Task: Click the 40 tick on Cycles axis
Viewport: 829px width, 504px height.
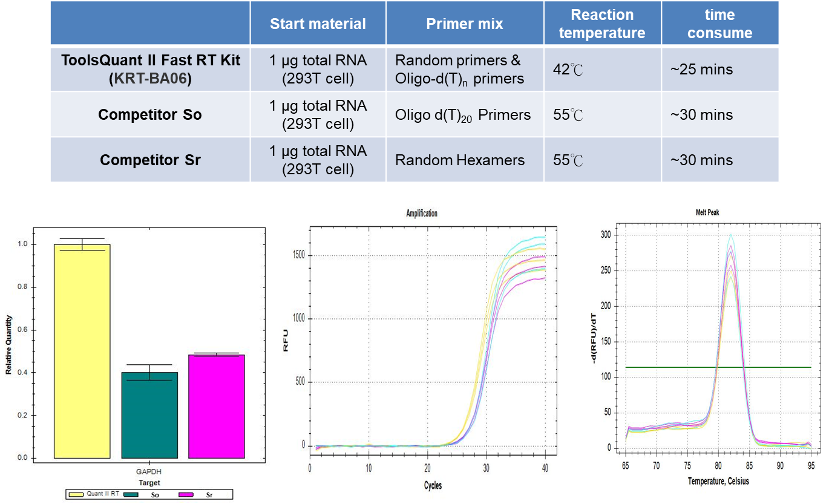Action: pyautogui.click(x=545, y=468)
